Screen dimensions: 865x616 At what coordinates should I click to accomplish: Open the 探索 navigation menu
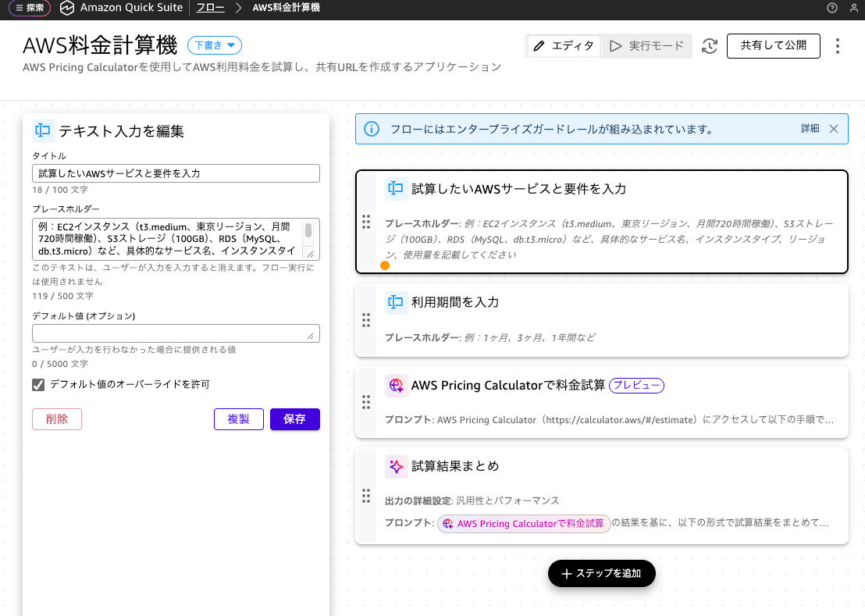(30, 8)
